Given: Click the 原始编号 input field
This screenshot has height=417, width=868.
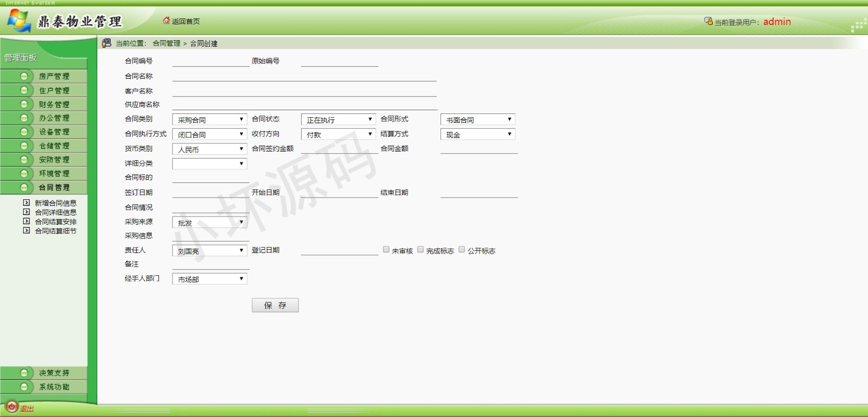Looking at the screenshot, I should pos(340,61).
